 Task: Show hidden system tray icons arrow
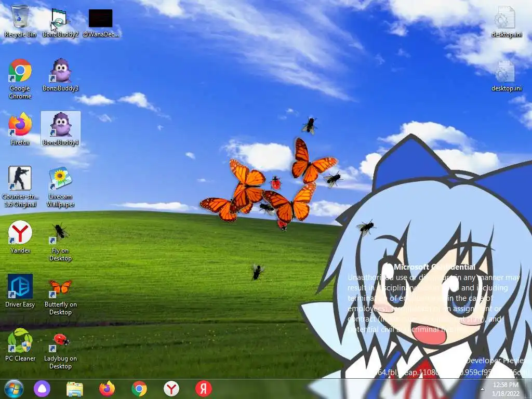pos(482,389)
